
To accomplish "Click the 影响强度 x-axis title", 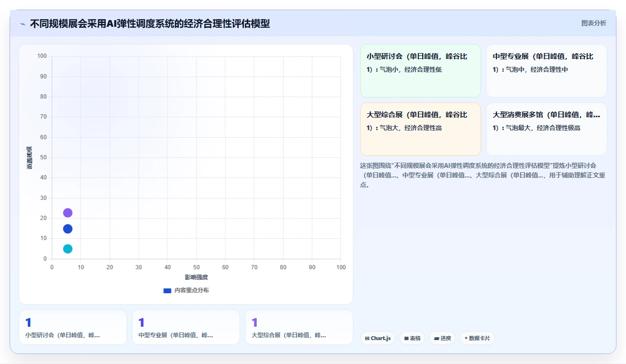I will pos(197,277).
